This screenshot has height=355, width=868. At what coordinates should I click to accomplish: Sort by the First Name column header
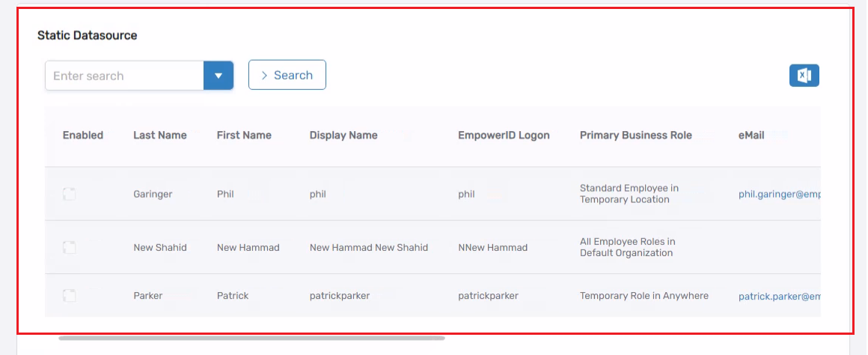coord(244,135)
